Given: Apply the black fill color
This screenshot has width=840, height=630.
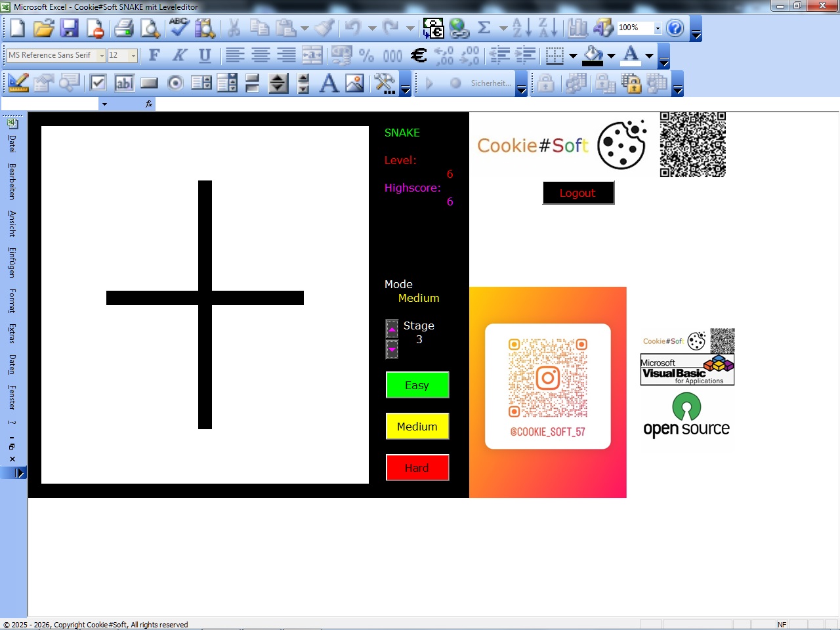Looking at the screenshot, I should [x=593, y=56].
